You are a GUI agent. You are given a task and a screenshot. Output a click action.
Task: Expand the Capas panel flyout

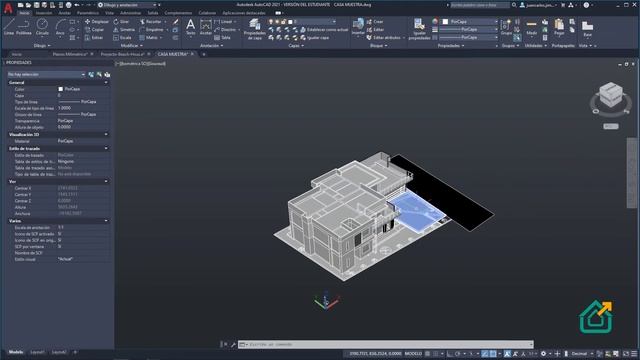tap(296, 46)
